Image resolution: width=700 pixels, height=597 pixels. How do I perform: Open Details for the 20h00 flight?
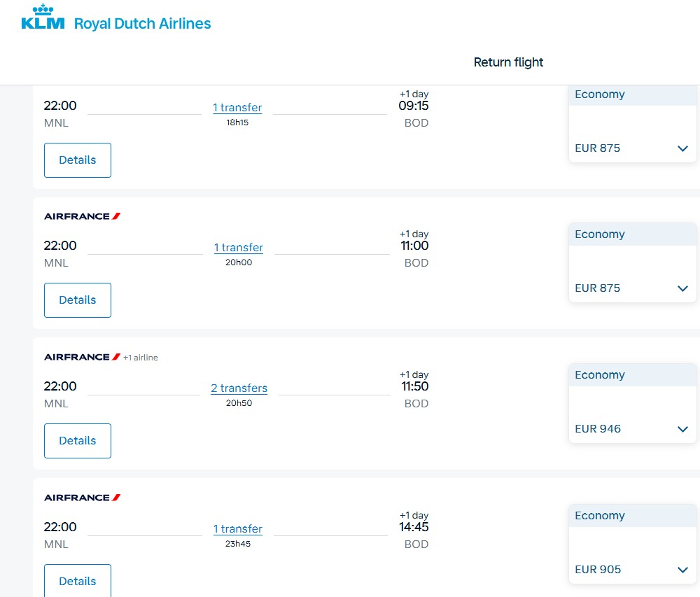pyautogui.click(x=77, y=300)
